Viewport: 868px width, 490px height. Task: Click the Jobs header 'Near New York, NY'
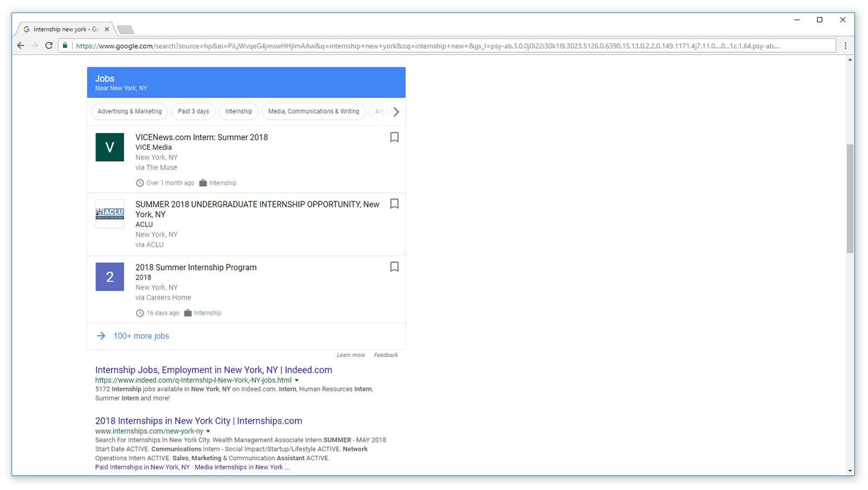point(121,88)
